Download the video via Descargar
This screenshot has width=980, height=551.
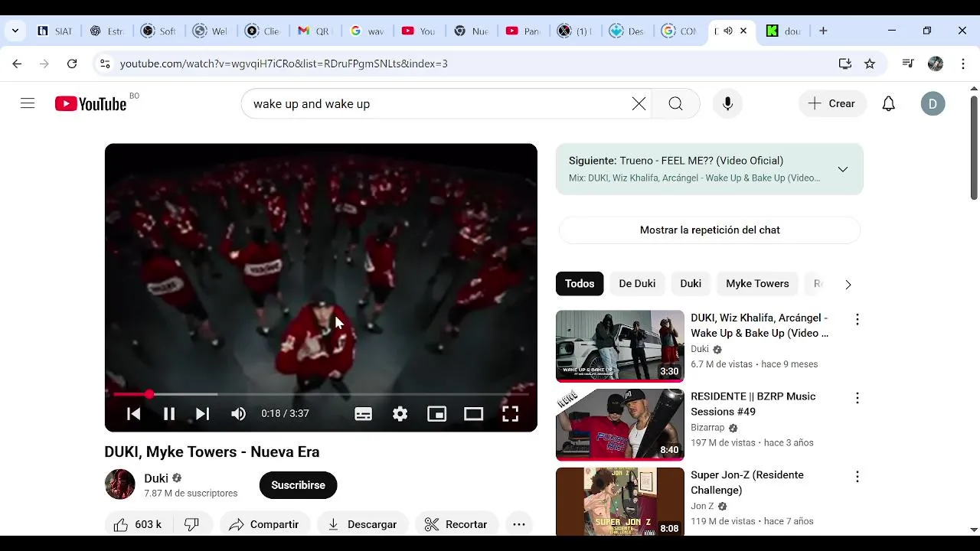[x=362, y=524]
